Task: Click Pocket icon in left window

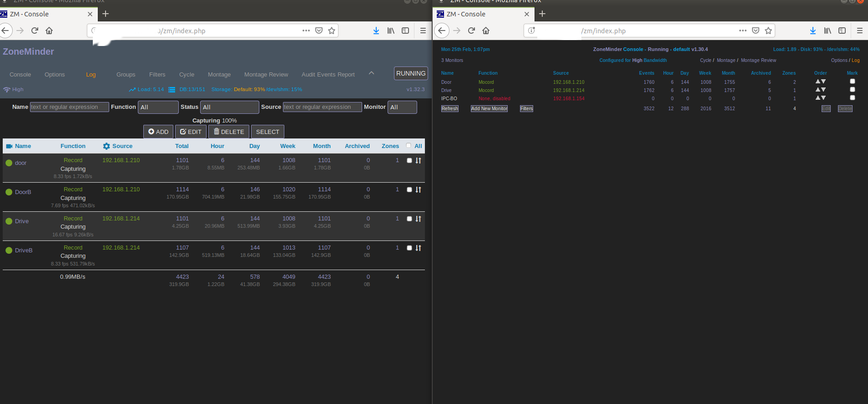Action: (319, 31)
